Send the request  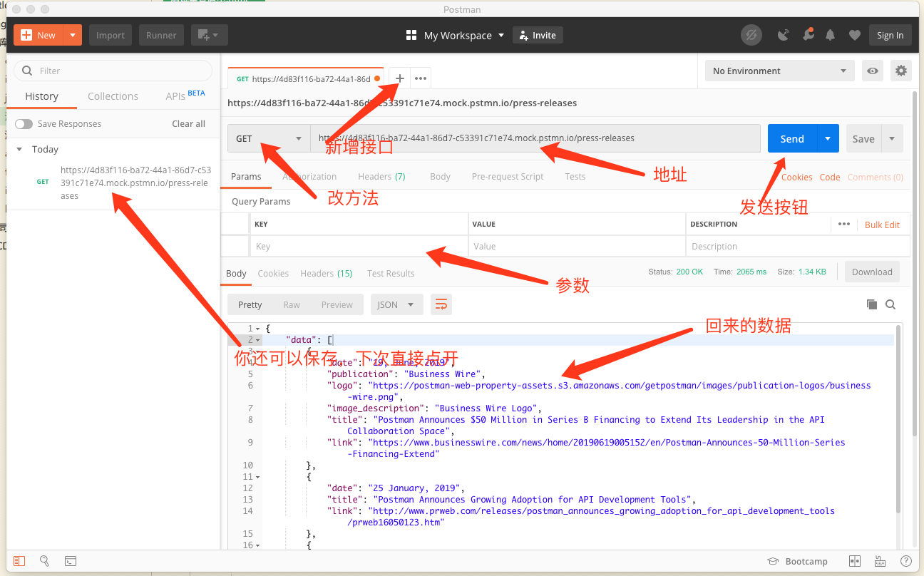792,138
